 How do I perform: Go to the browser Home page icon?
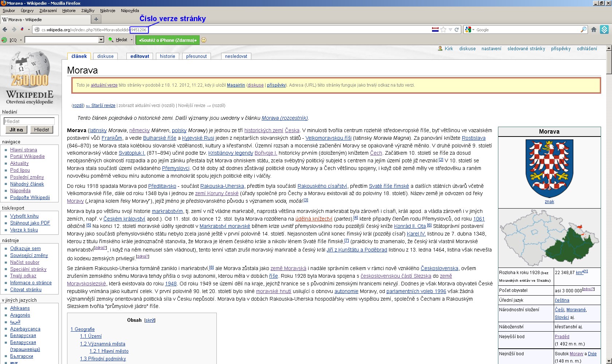(x=594, y=30)
